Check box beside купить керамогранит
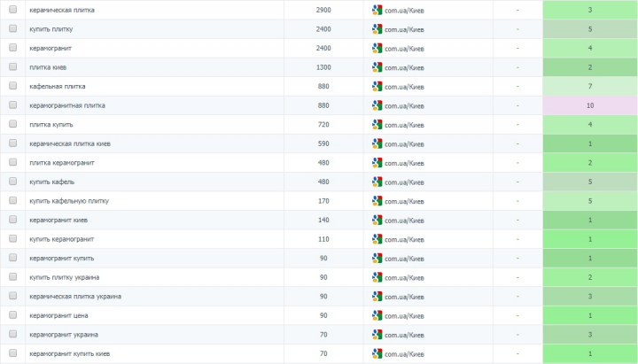 13,239
